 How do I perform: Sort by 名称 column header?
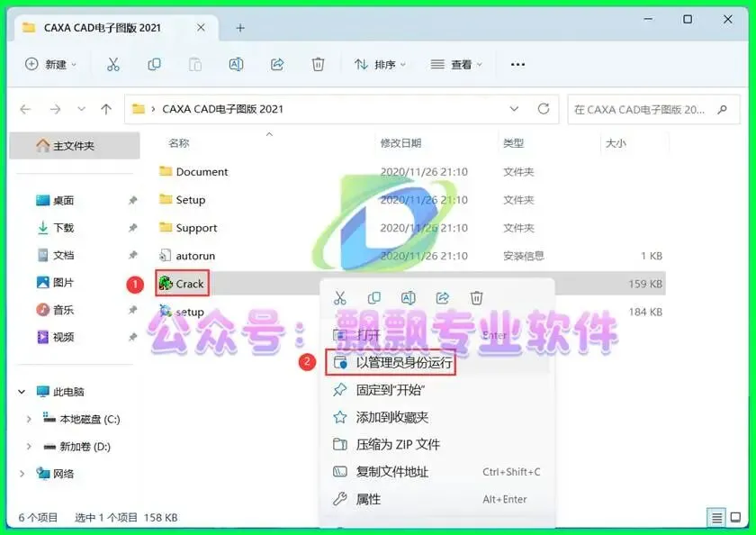(x=179, y=143)
